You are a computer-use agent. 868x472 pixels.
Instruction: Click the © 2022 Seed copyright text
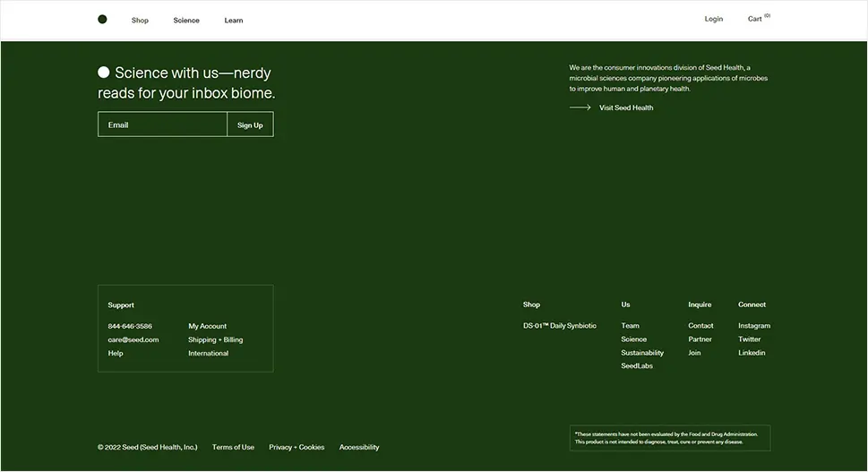coord(147,447)
